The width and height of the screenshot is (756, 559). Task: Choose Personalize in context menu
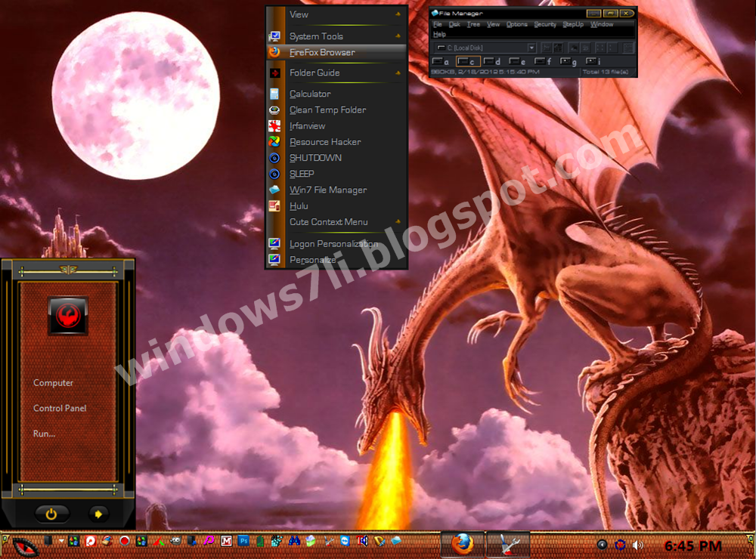click(x=336, y=260)
